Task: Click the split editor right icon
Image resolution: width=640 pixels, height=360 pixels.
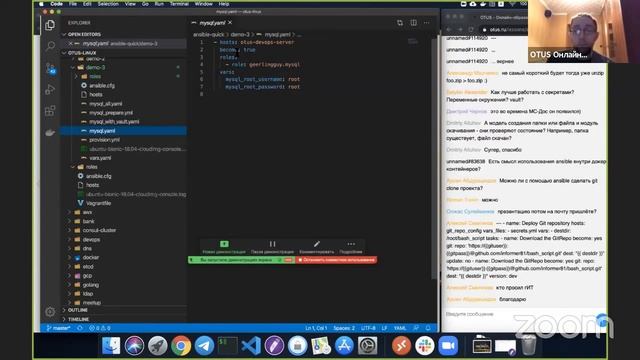Action: click(x=413, y=23)
